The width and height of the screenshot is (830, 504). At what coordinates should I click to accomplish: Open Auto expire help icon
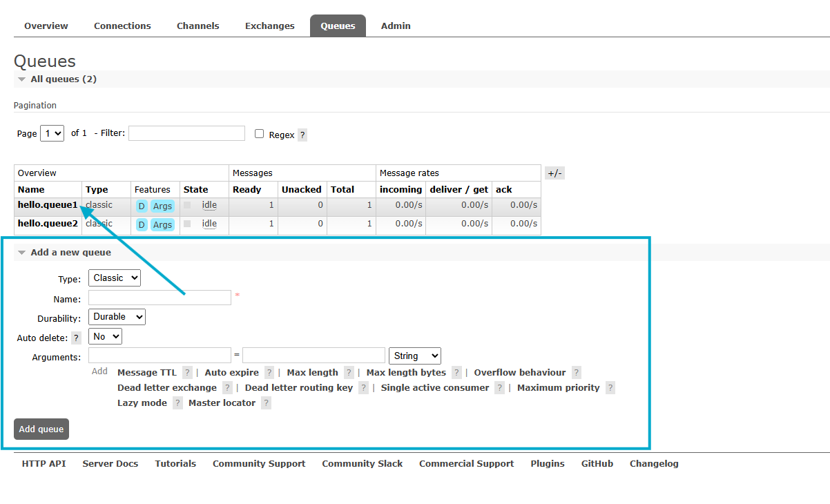(269, 373)
